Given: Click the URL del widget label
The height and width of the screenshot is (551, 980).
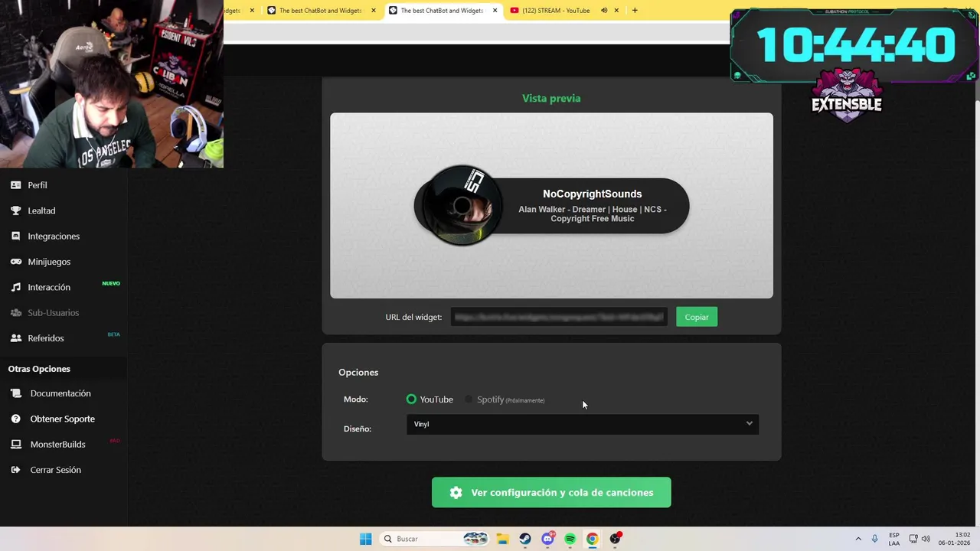Looking at the screenshot, I should (x=413, y=317).
